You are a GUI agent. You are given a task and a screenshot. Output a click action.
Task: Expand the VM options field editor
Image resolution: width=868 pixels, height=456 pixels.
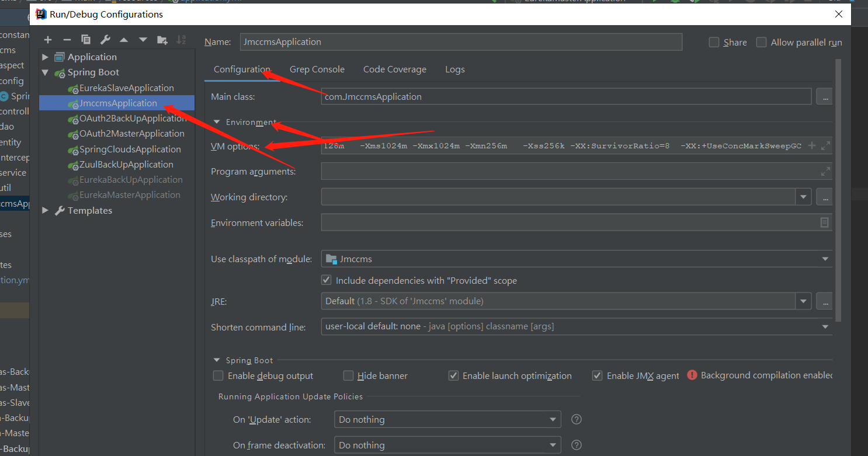[x=825, y=146]
